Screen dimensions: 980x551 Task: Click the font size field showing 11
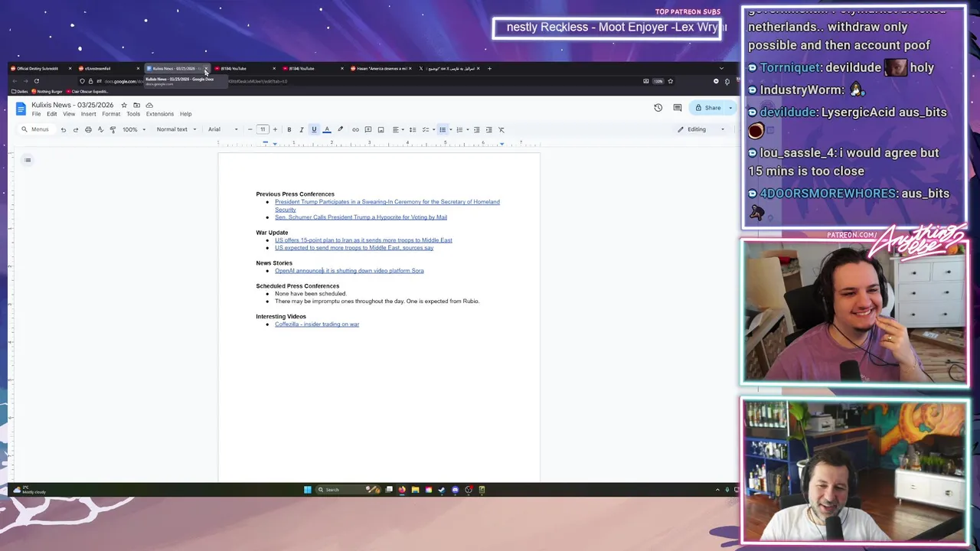click(x=263, y=129)
